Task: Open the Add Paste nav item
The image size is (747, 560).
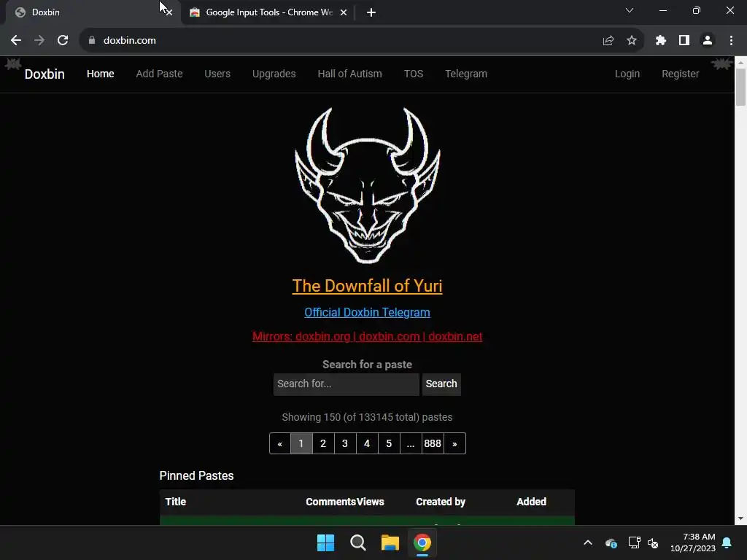Action: [x=159, y=74]
